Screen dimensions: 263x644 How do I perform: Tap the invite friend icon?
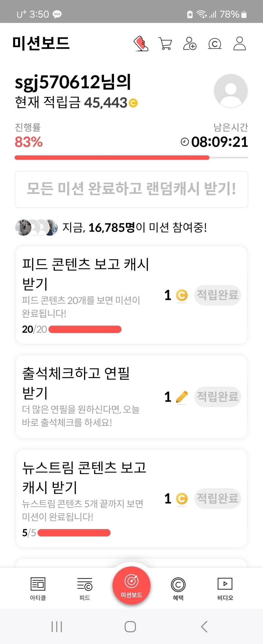tap(190, 44)
